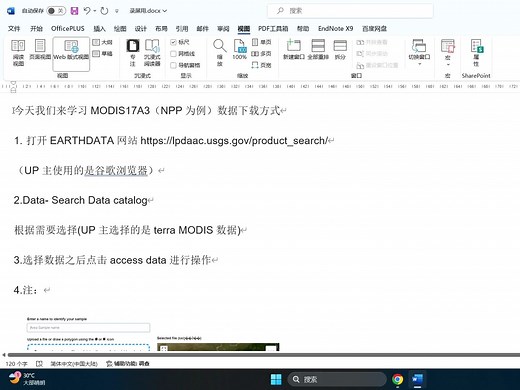Click the Word search (搜索) box at top
This screenshot has height=390, width=520.
pos(350,11)
